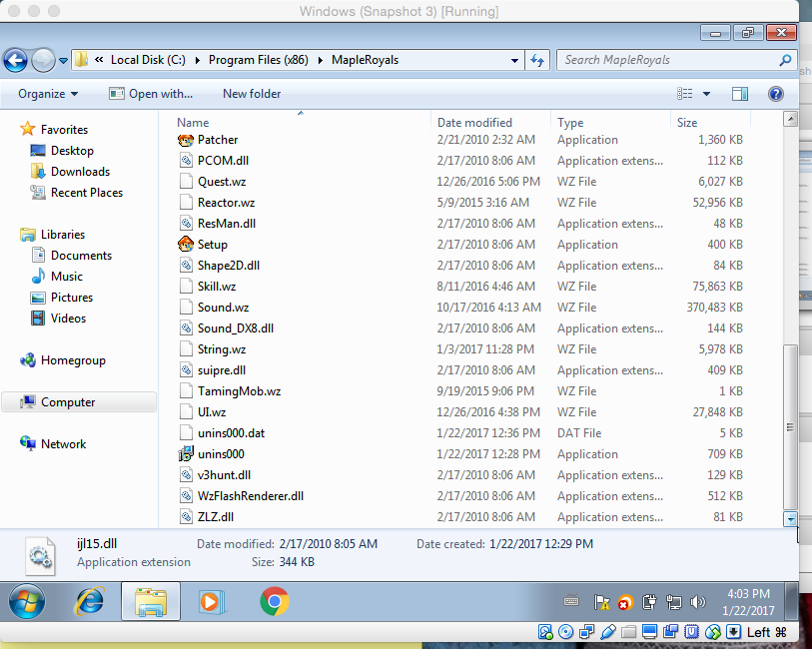Sort by Date modified column
The image size is (812, 649).
[474, 123]
